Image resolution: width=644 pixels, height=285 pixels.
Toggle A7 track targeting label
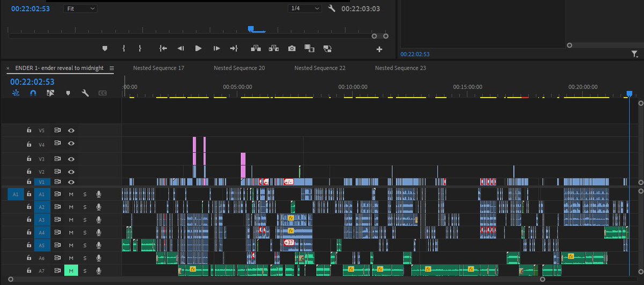pos(42,271)
